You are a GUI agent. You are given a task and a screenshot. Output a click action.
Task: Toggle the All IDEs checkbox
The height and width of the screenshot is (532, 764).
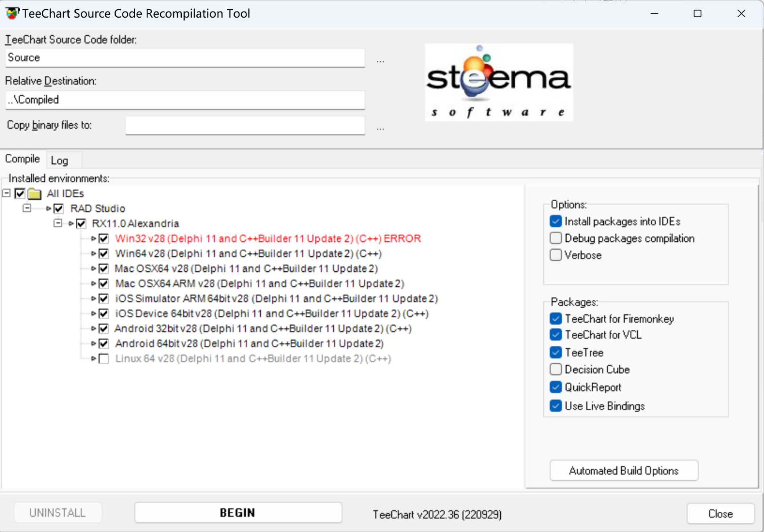tap(20, 193)
